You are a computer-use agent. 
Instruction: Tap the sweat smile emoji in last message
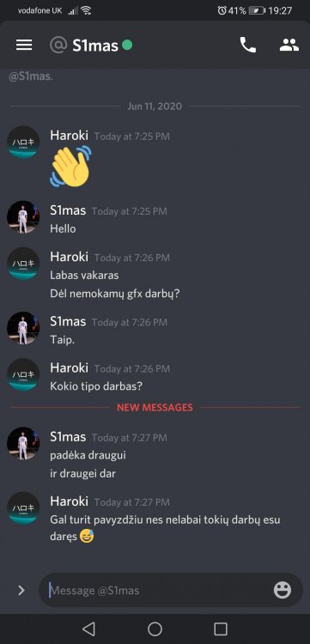pyautogui.click(x=87, y=536)
